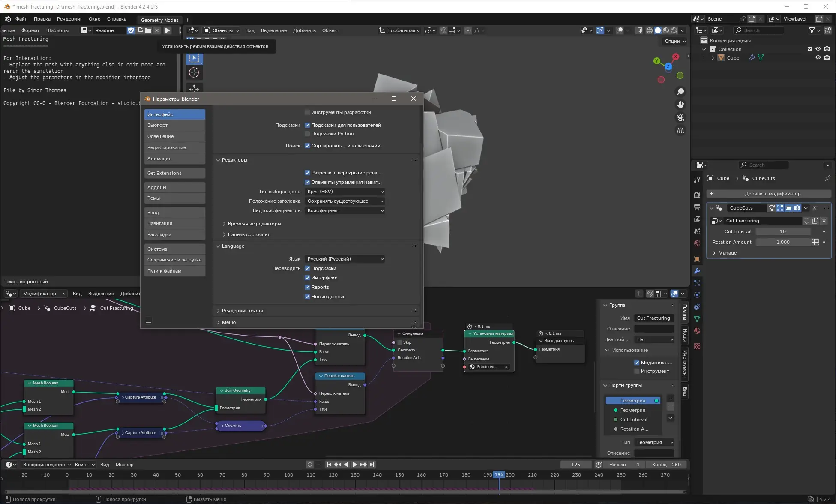Disable the Python tooltips checkbox
Image resolution: width=836 pixels, height=504 pixels.
[x=307, y=134]
